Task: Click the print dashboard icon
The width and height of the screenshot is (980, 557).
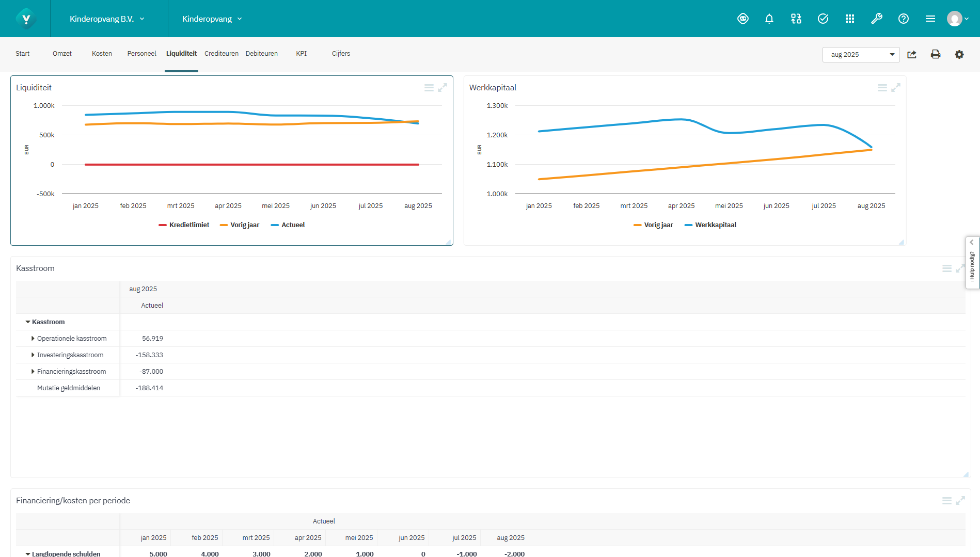Action: tap(935, 54)
